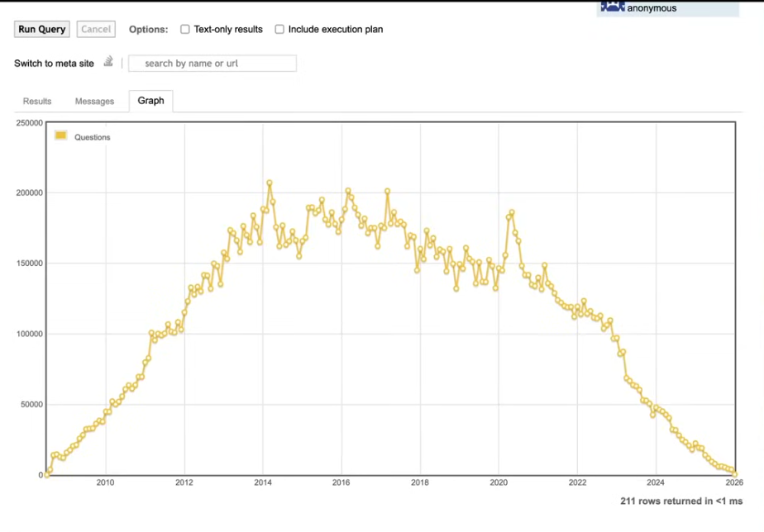Click the anonymous username text
The image size is (764, 532).
[652, 8]
